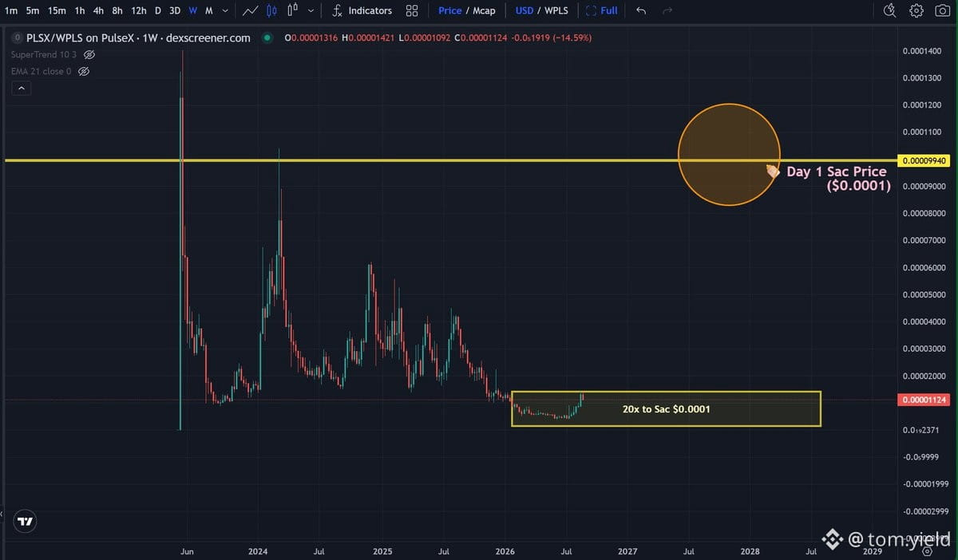958x560 pixels.
Task: Click the 0.0001300 price axis label
Action: 921,78
